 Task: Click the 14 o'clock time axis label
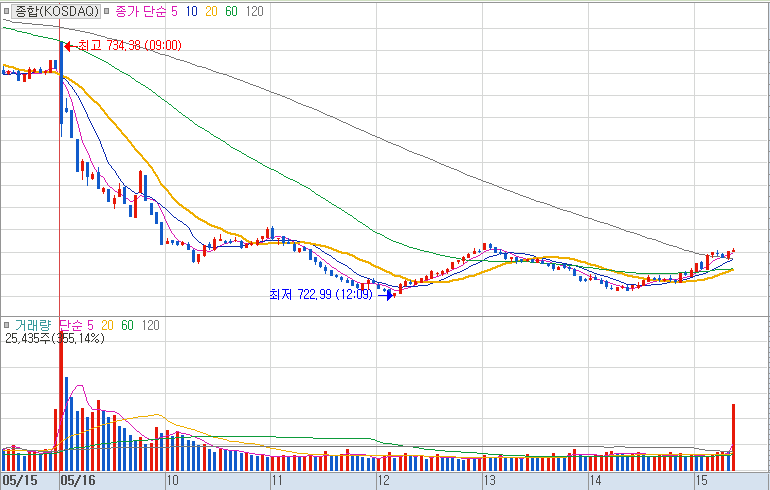click(x=596, y=481)
